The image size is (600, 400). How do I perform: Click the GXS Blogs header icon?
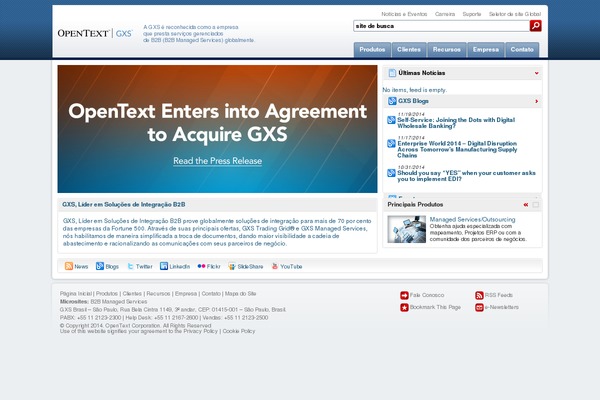392,101
